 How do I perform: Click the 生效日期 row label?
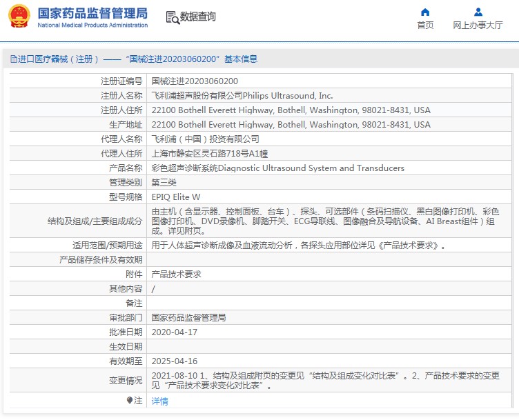(126, 347)
